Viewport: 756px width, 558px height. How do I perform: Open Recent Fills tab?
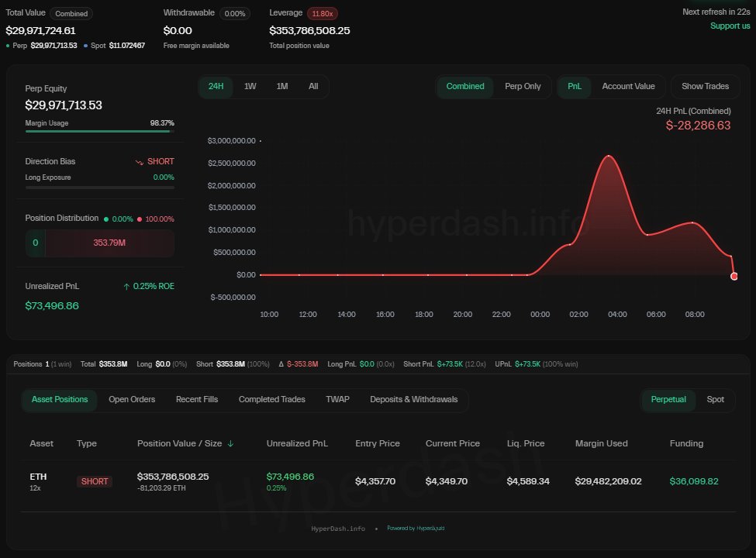(197, 399)
